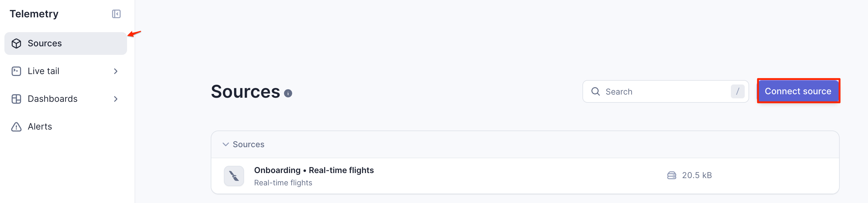The image size is (868, 203).
Task: Select Sources in the sidebar
Action: pos(45,43)
